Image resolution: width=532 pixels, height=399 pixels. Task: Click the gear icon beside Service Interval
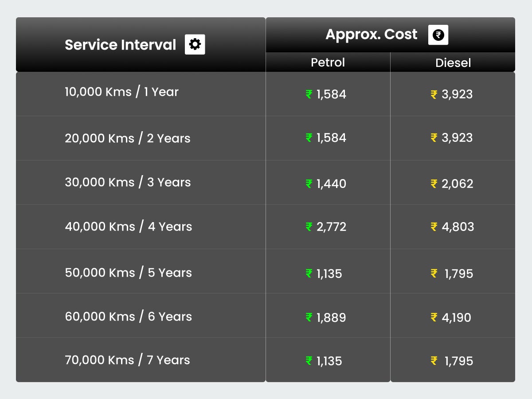click(x=194, y=44)
